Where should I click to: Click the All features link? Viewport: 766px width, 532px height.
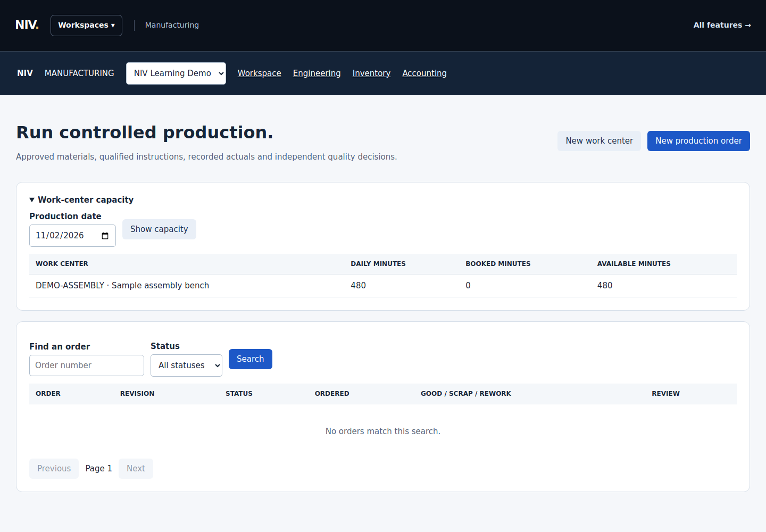722,25
